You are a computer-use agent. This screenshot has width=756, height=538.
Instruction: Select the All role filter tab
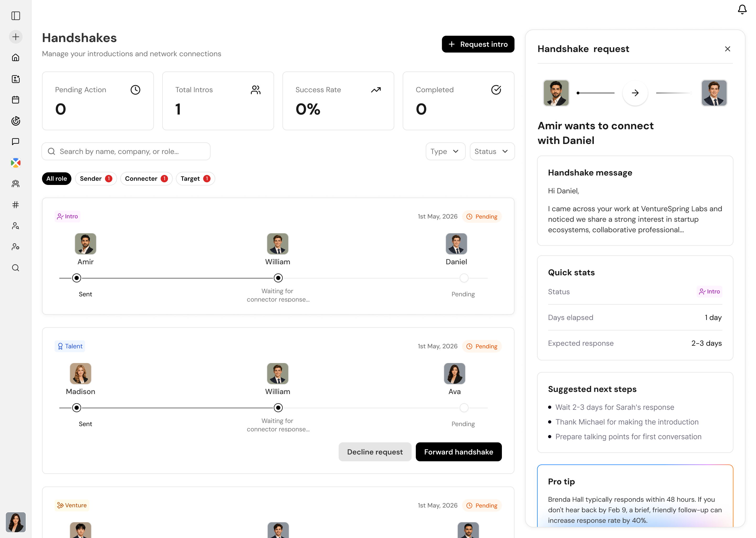point(57,179)
